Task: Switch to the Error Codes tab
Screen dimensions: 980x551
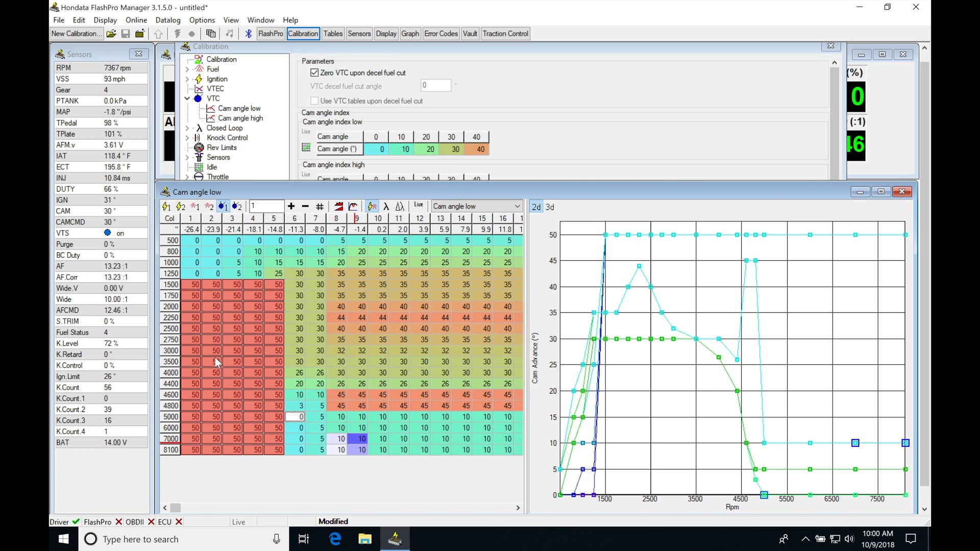Action: coord(440,33)
